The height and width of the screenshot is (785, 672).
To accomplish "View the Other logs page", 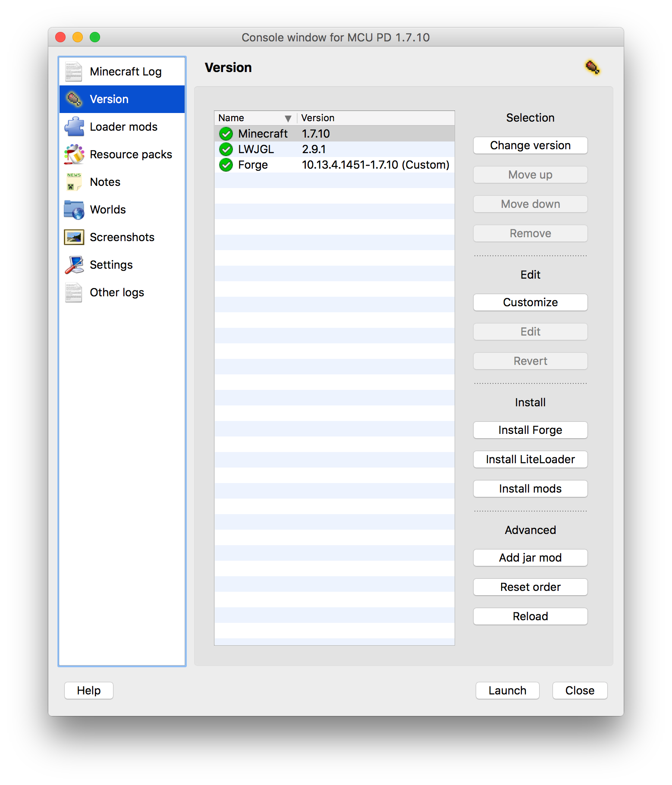I will click(x=117, y=292).
